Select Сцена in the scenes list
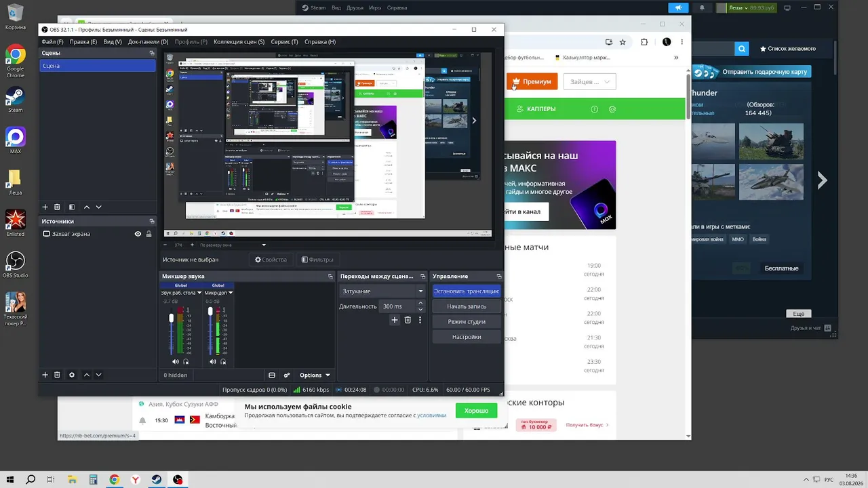 coord(98,66)
